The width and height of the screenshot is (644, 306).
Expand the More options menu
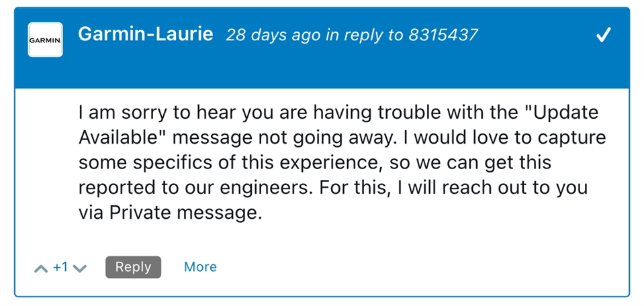(x=200, y=267)
